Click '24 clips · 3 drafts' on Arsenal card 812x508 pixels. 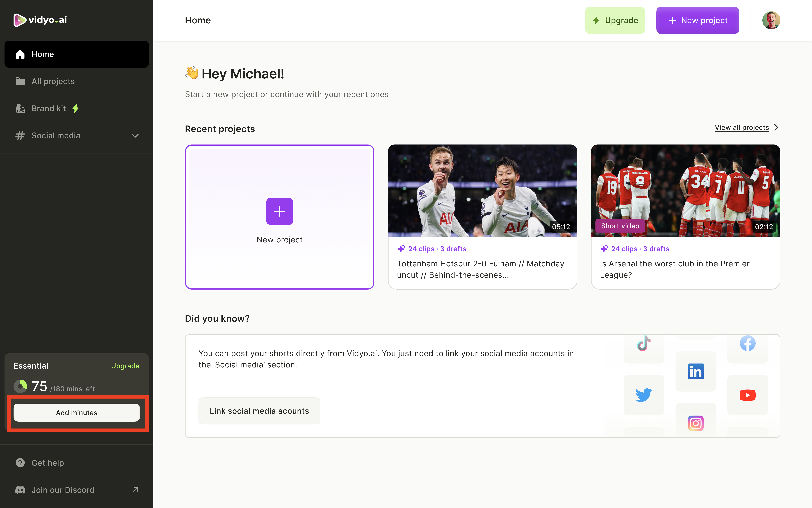[640, 249]
